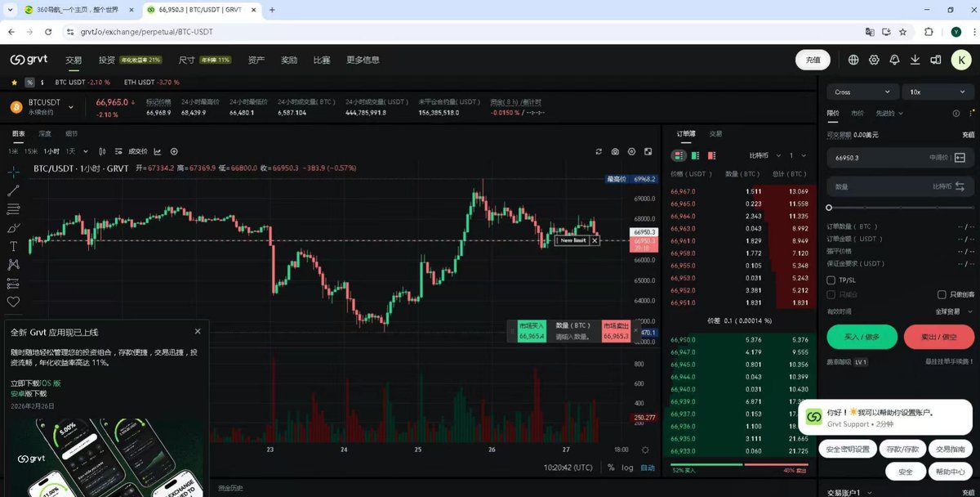Click the 充值 deposit button in header
This screenshot has height=497, width=980.
pyautogui.click(x=813, y=60)
